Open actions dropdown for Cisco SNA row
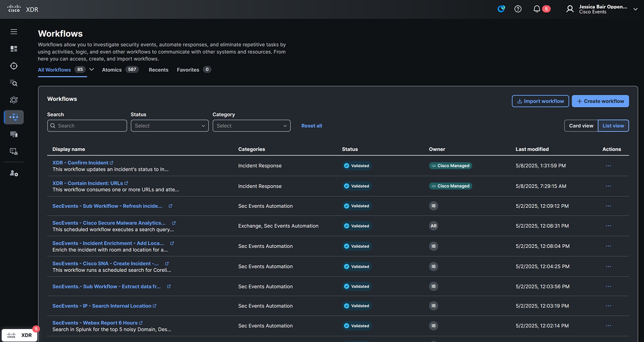The image size is (644, 342). pos(608,266)
